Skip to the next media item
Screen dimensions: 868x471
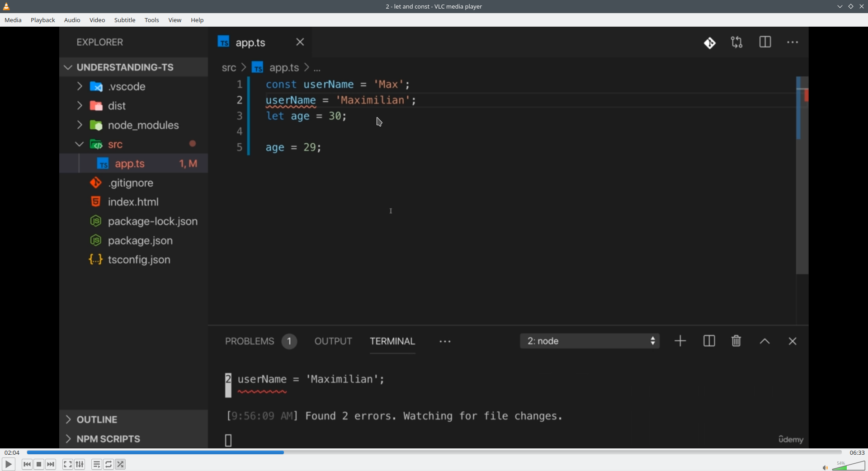pos(51,464)
